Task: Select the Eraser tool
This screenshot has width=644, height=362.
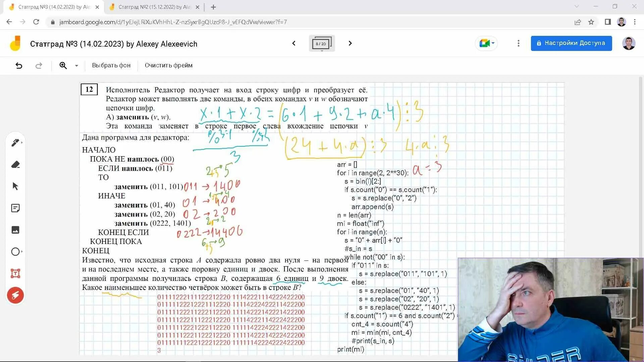Action: (x=15, y=165)
